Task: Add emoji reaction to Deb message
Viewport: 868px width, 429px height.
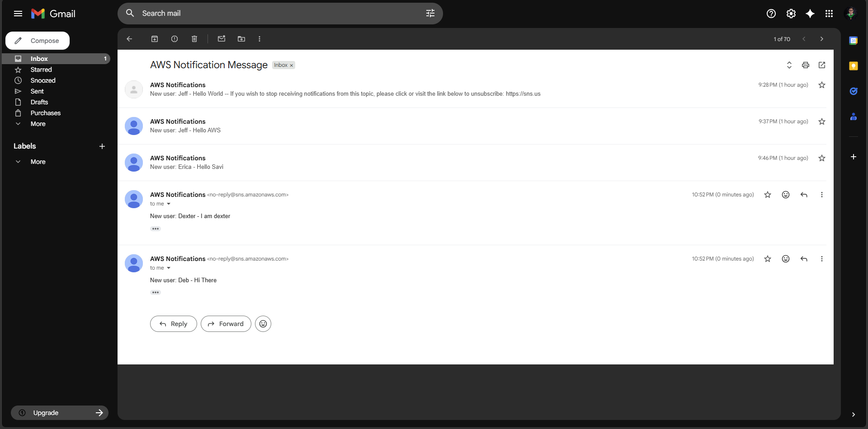Action: click(x=786, y=259)
